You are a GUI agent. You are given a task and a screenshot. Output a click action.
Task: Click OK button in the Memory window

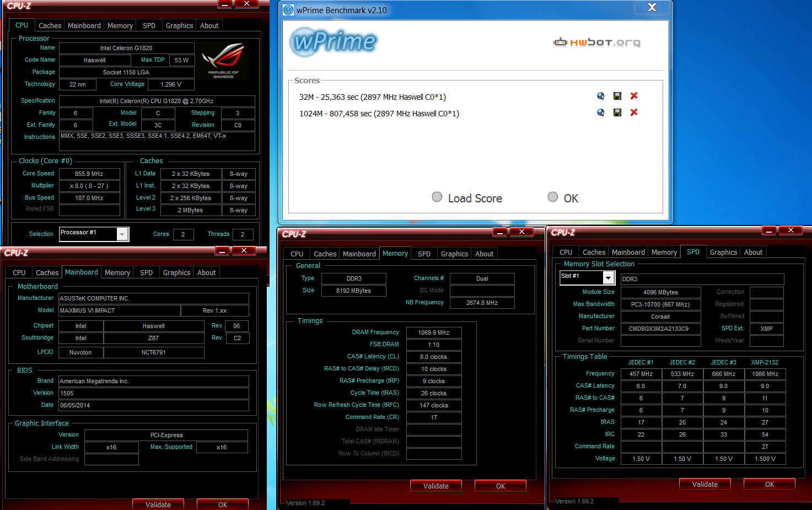(x=501, y=486)
